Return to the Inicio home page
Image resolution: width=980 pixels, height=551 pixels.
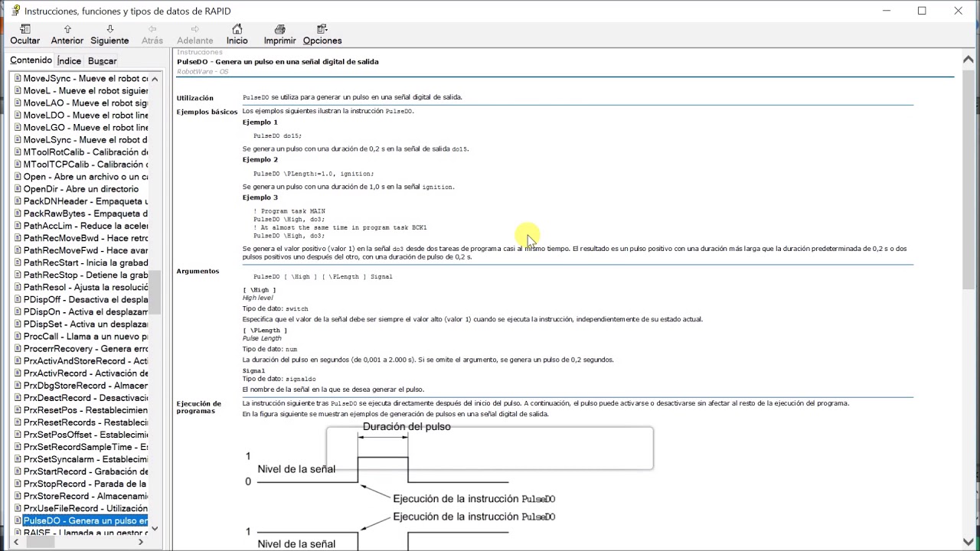237,34
